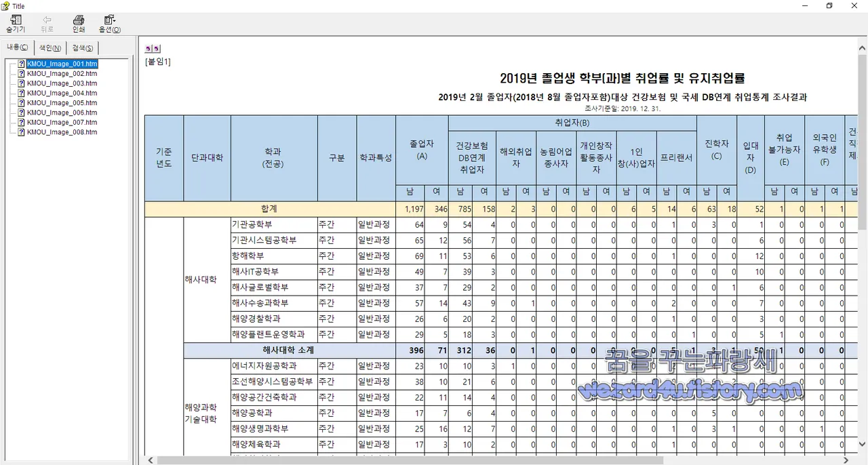
Task: Click the 농림어업 종사자 header cell
Action: [556, 157]
